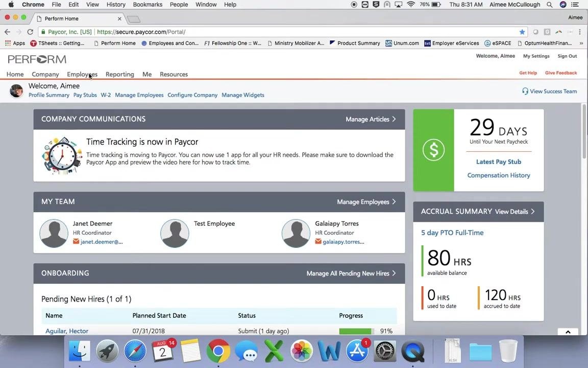Open Notes app in the dock

coord(190,351)
